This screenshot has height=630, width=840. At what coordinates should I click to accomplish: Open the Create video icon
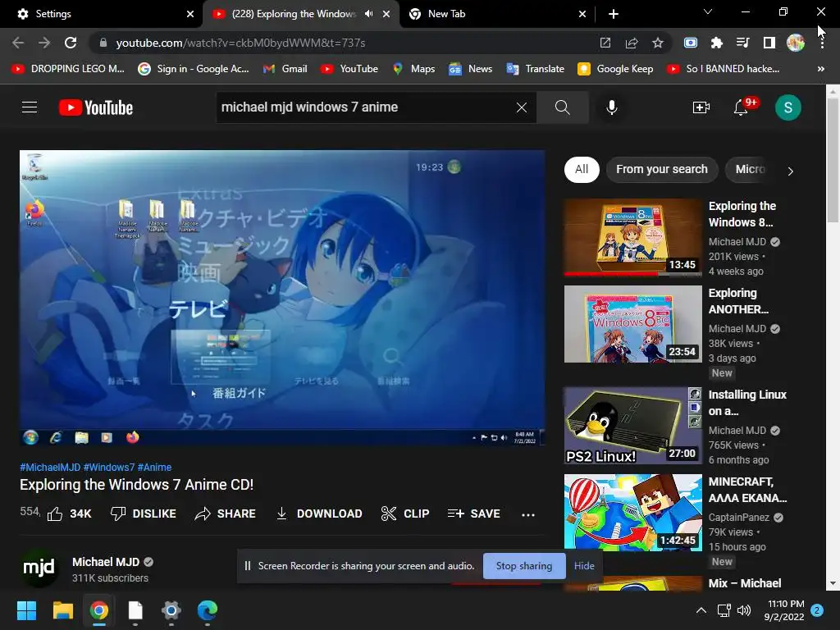tap(701, 107)
